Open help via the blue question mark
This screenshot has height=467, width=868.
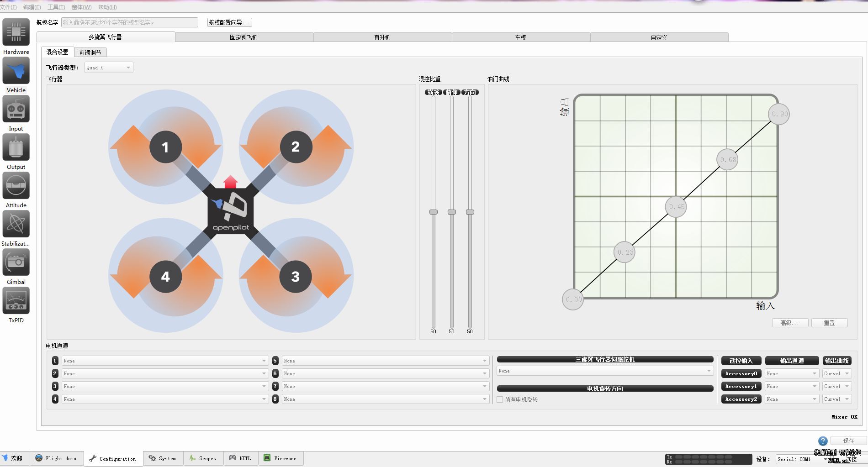823,441
